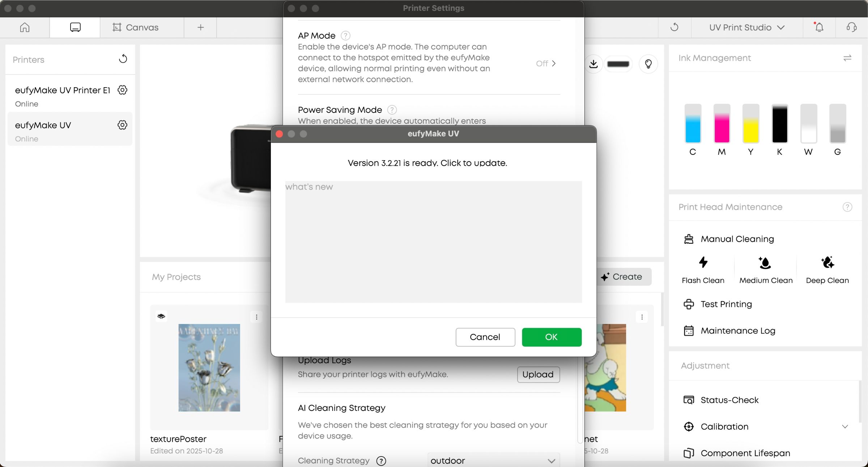The width and height of the screenshot is (868, 467).
Task: Open Print Head Maintenance help
Action: 847,207
